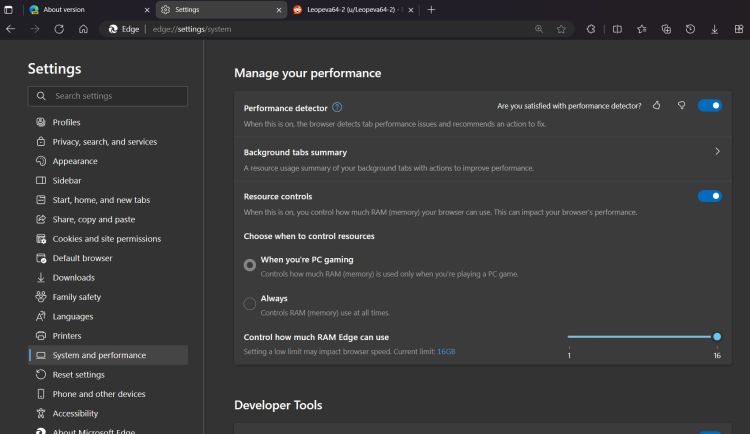Viewport: 750px width, 434px height.
Task: Open Cookies and site permissions
Action: coord(108,238)
